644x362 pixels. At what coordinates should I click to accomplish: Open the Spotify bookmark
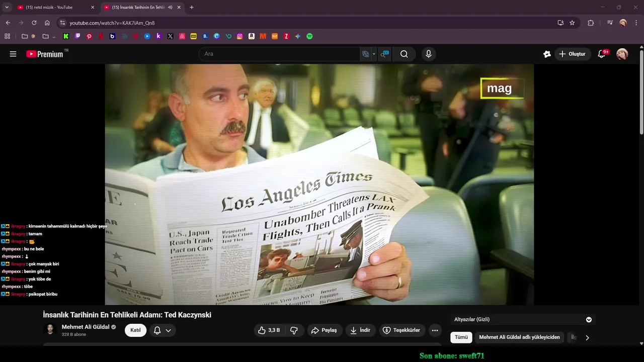point(309,36)
